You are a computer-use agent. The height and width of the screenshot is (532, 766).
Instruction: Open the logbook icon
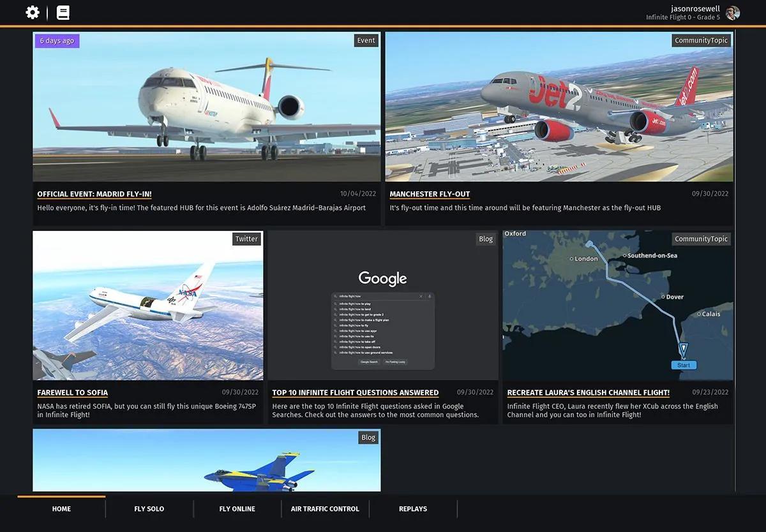tap(63, 12)
